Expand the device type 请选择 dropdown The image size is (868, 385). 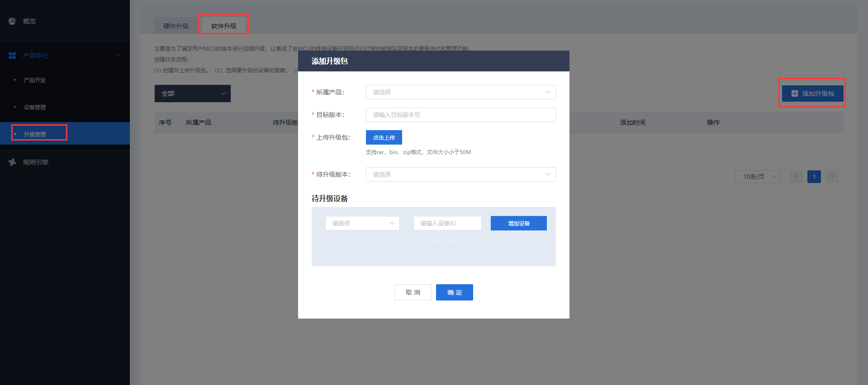point(362,223)
